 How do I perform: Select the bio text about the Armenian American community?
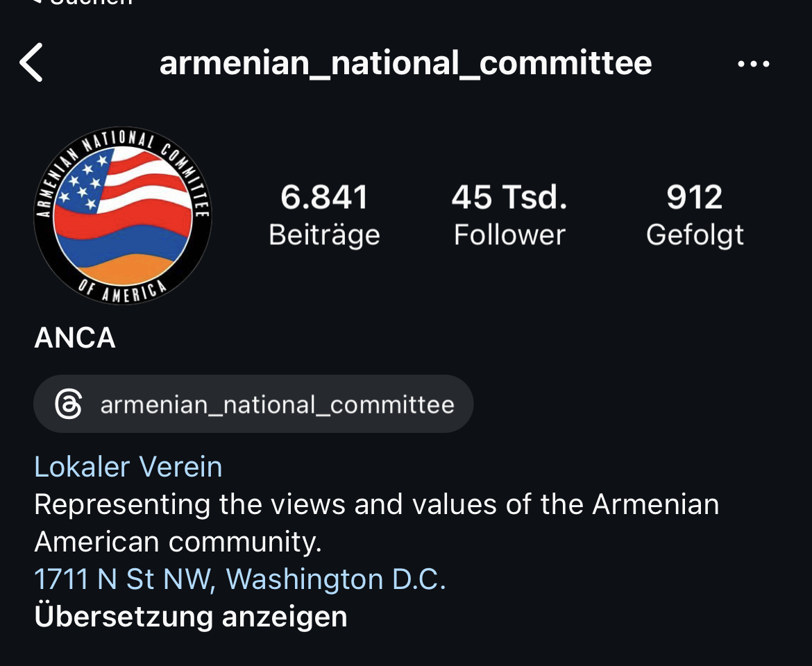[376, 522]
